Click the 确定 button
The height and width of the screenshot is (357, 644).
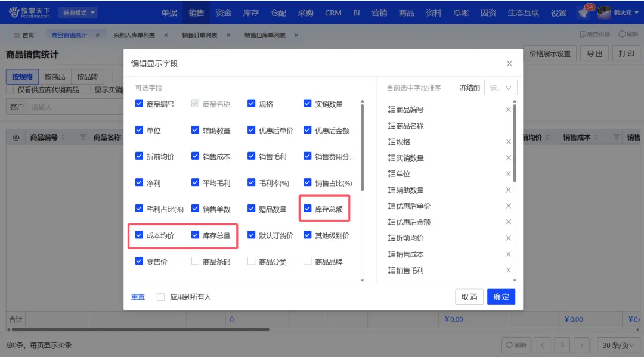pos(501,297)
